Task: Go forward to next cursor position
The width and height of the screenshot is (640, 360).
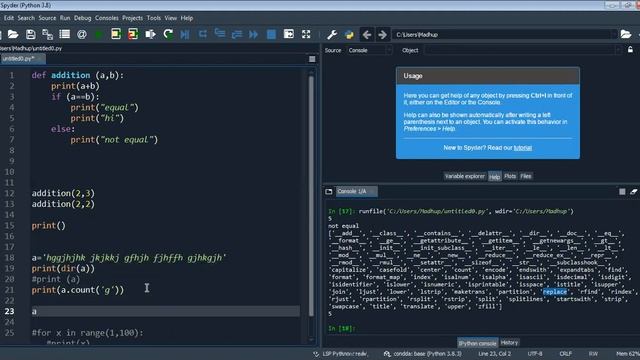Action: [x=382, y=35]
